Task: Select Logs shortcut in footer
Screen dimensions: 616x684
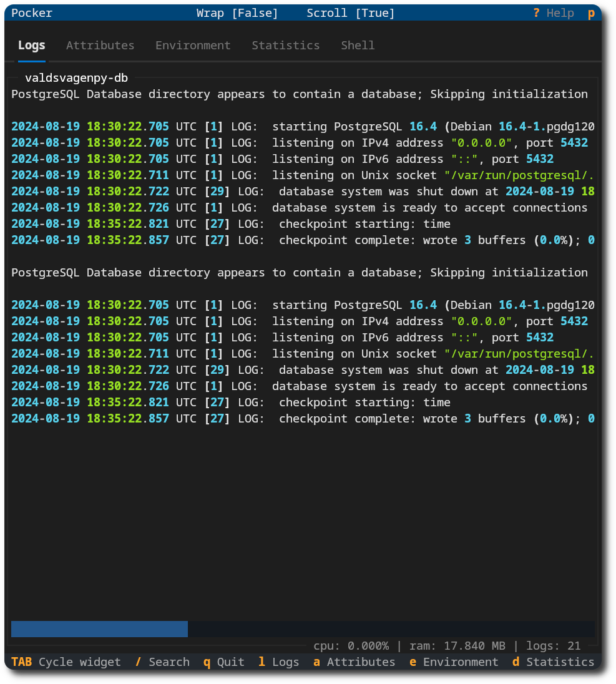Action: point(278,662)
